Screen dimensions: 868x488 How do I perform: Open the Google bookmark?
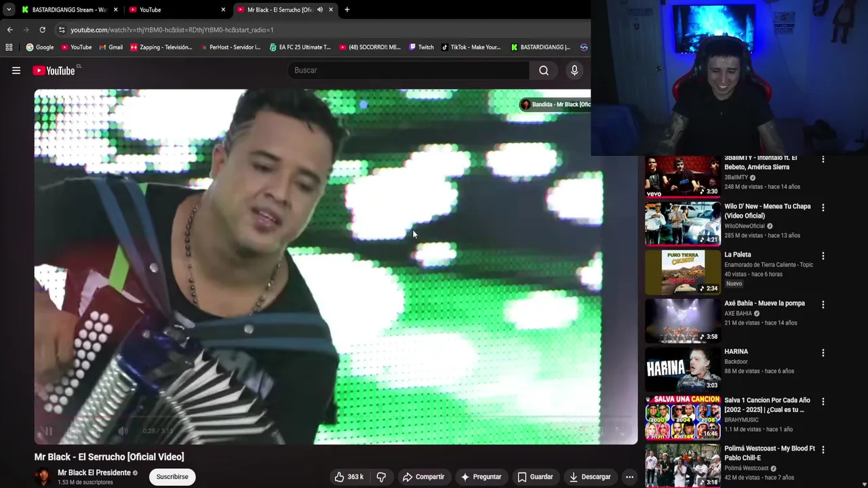coord(40,47)
